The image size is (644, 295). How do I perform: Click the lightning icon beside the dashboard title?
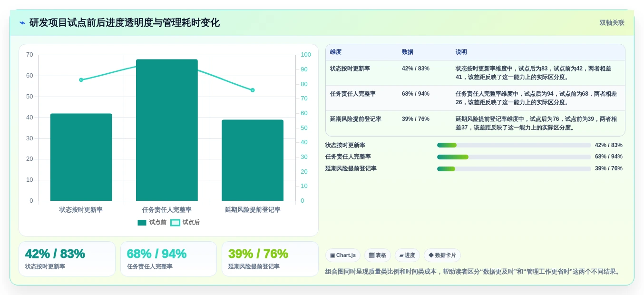point(22,23)
